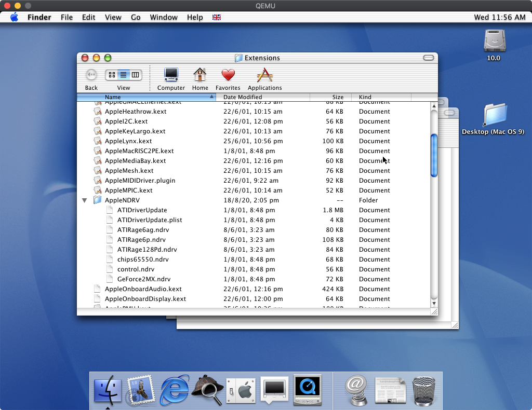Click the clock in the menu bar
532x410 pixels.
pyautogui.click(x=499, y=17)
